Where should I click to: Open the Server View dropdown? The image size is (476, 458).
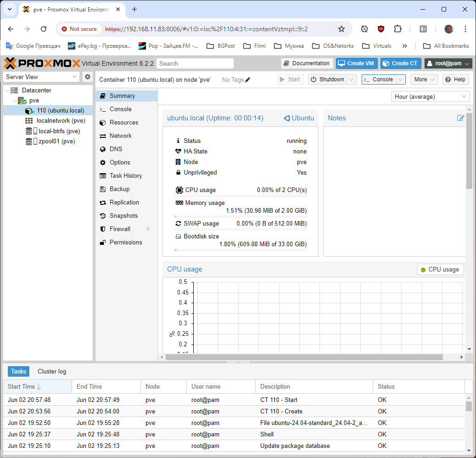[41, 77]
